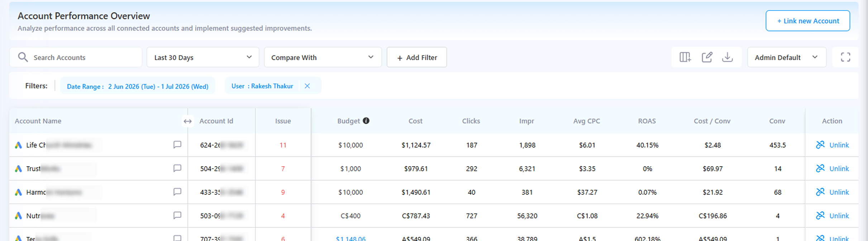This screenshot has height=241, width=868.
Task: Click the C$400 budget cell
Action: tap(350, 216)
